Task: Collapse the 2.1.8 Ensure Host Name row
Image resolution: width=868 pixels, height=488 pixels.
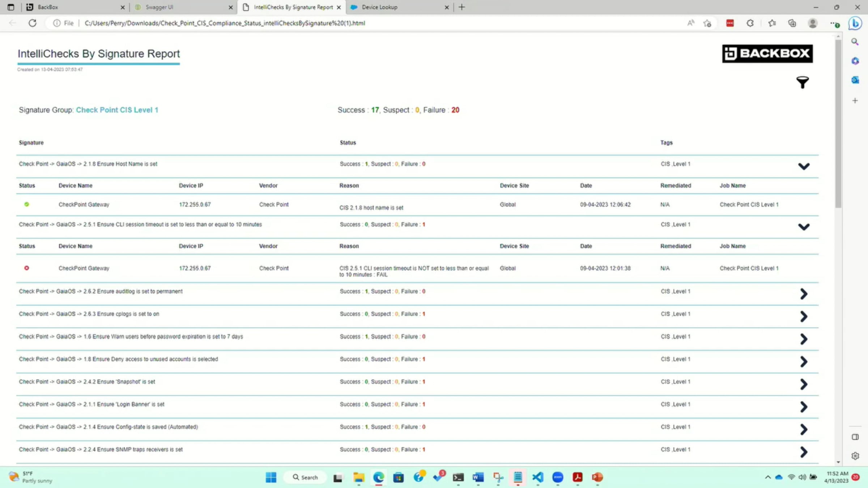Action: (804, 166)
